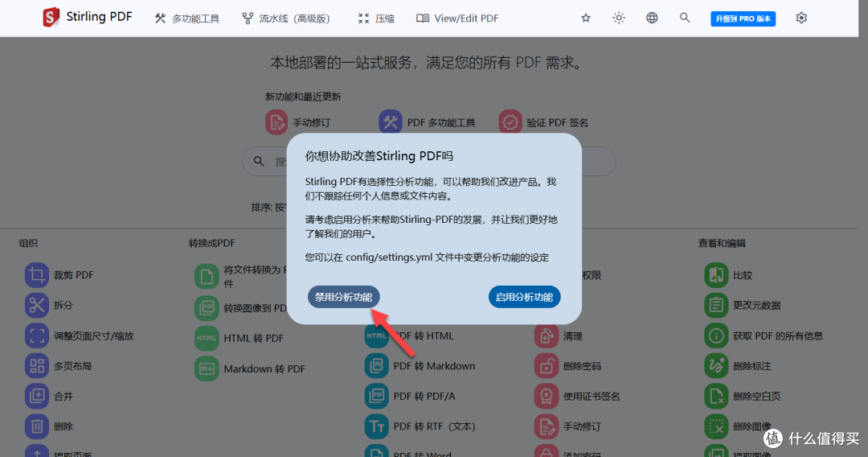Viewport: 868px width, 457px height.
Task: Open the 调整页面尺寸/缩放 tool icon
Action: [36, 336]
